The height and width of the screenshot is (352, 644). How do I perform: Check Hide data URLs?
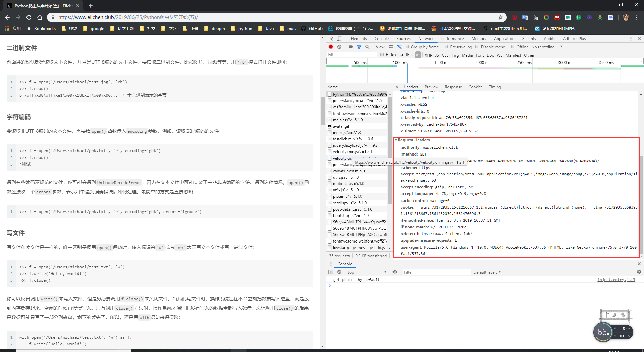(x=382, y=55)
